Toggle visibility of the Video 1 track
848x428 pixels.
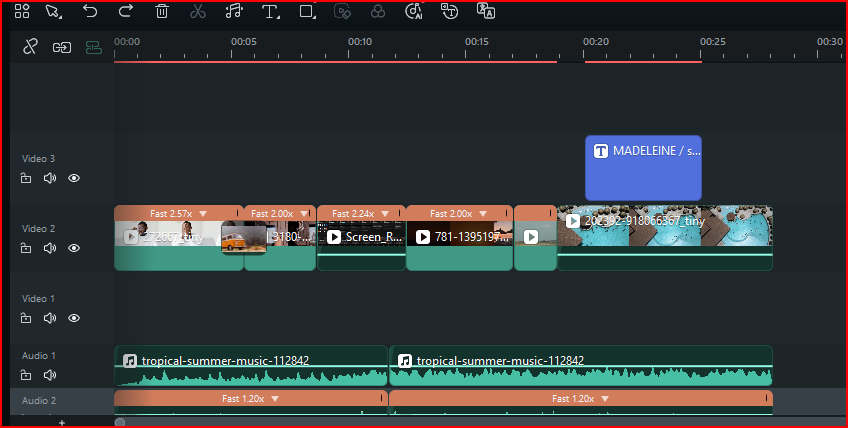coord(74,318)
